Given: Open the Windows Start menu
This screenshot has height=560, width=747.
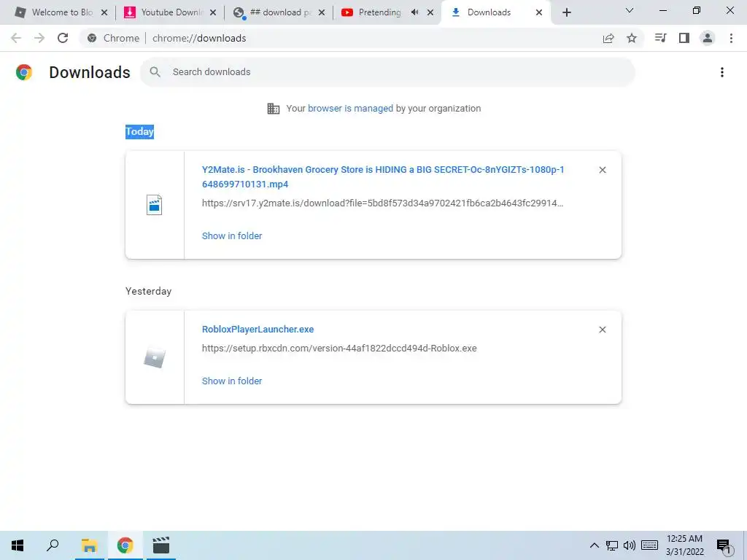Looking at the screenshot, I should click(18, 545).
